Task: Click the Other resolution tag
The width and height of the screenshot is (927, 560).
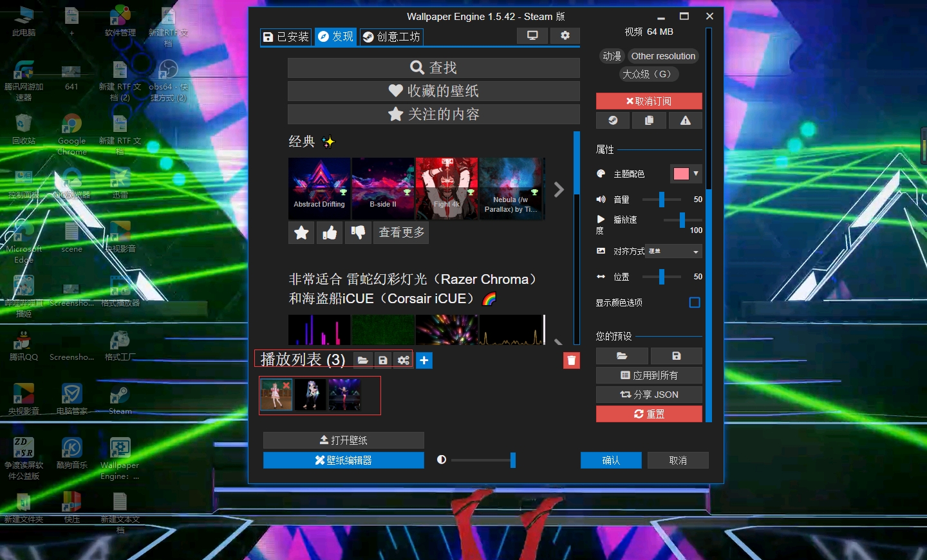Action: tap(663, 56)
